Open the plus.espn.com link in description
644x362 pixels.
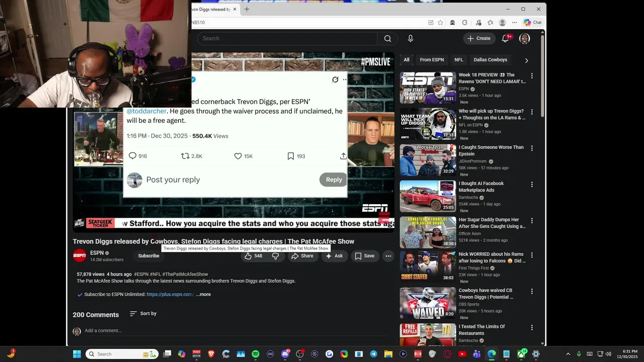[170, 295]
